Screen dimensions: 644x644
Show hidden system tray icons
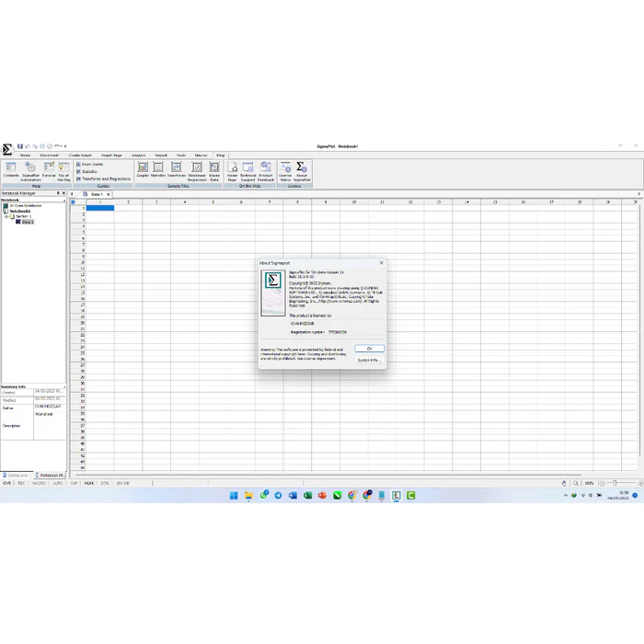566,495
